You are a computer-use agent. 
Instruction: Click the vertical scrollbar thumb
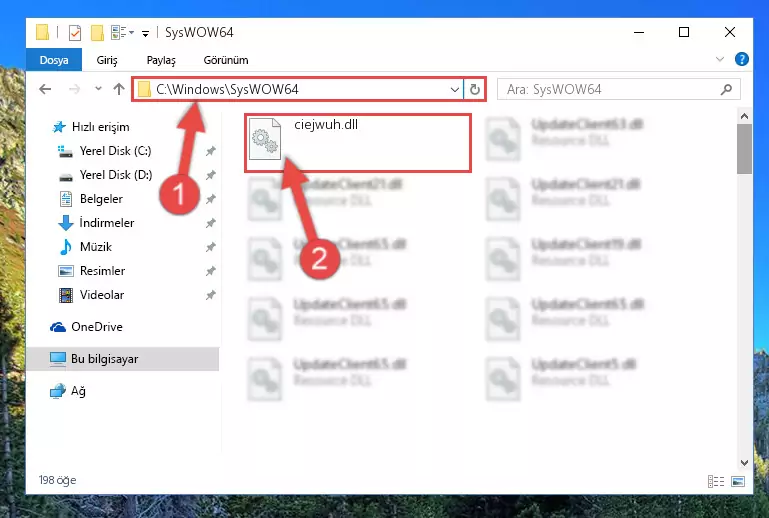click(744, 149)
